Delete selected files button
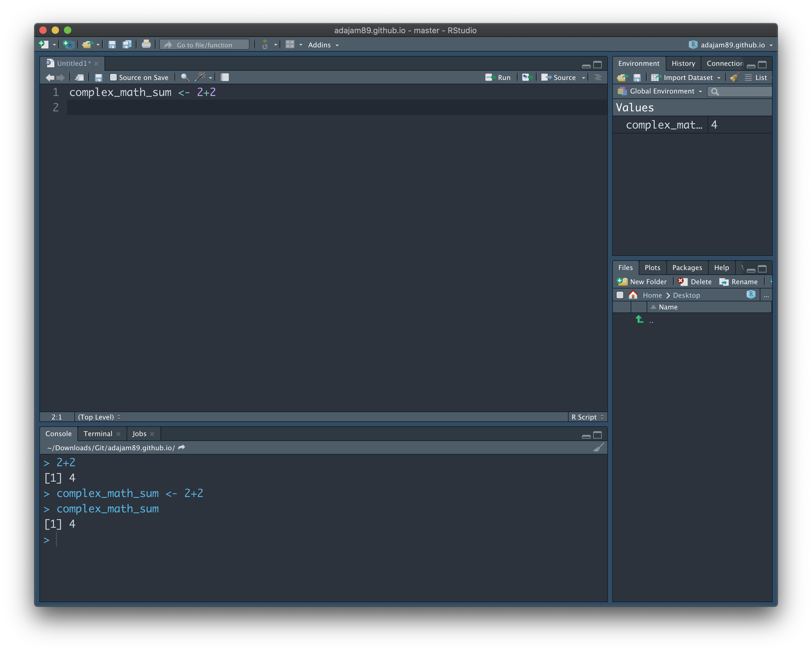 [x=695, y=281]
